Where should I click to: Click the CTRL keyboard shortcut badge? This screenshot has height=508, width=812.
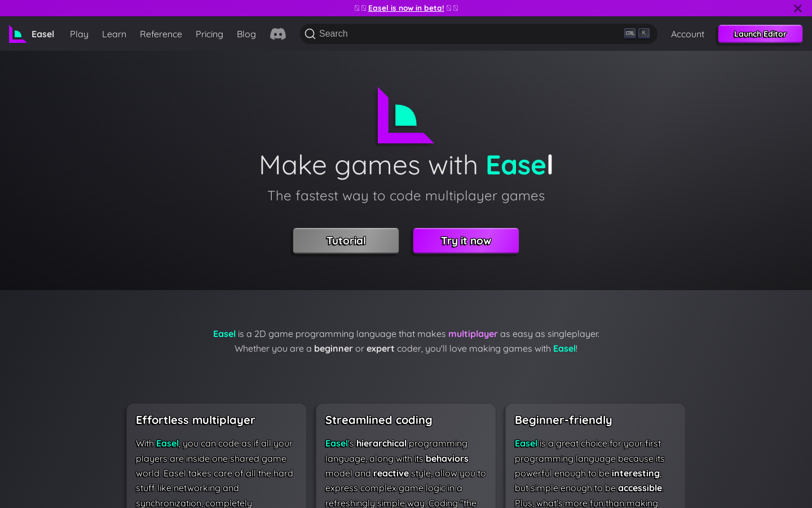pos(630,33)
